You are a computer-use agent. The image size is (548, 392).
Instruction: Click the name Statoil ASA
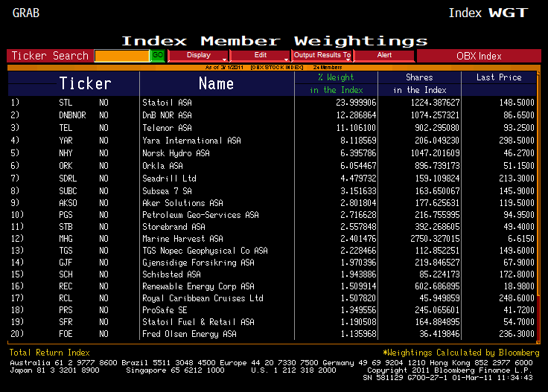pyautogui.click(x=167, y=103)
